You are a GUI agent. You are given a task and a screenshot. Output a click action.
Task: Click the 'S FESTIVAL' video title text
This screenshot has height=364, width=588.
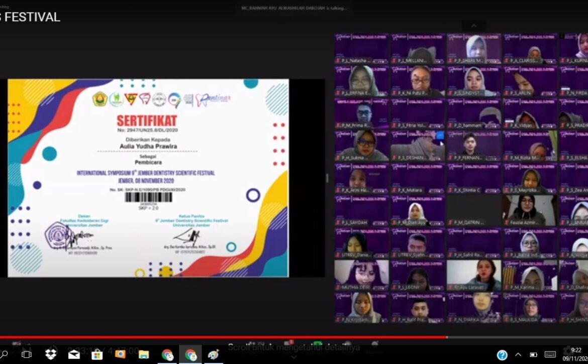30,17
